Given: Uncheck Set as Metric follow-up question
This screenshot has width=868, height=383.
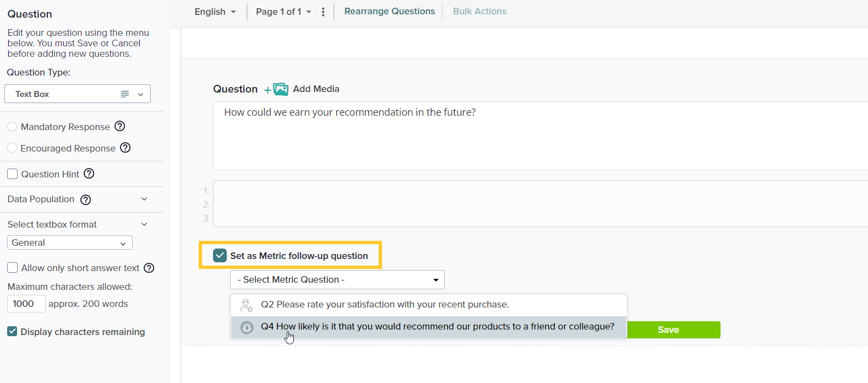Looking at the screenshot, I should [x=220, y=256].
